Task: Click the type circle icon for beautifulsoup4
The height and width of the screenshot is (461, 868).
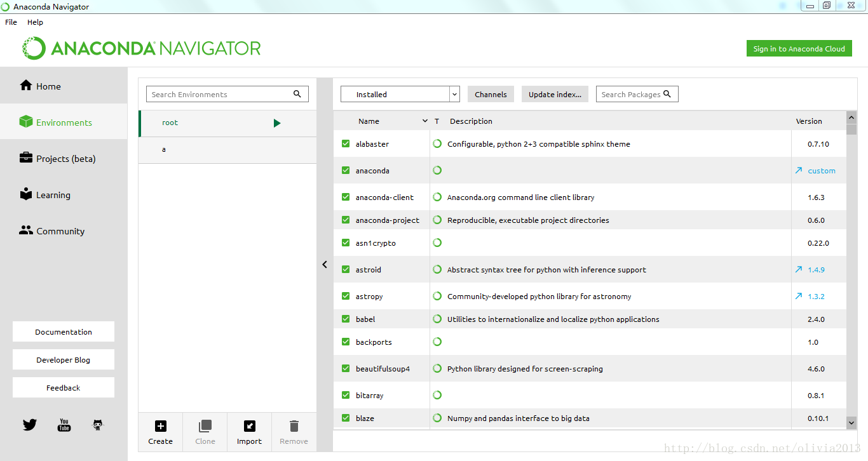Action: click(x=437, y=368)
